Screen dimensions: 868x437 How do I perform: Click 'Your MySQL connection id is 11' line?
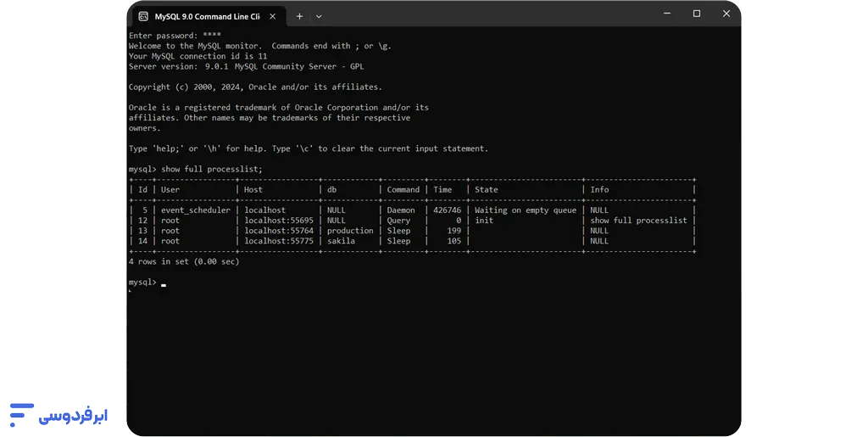coord(198,56)
